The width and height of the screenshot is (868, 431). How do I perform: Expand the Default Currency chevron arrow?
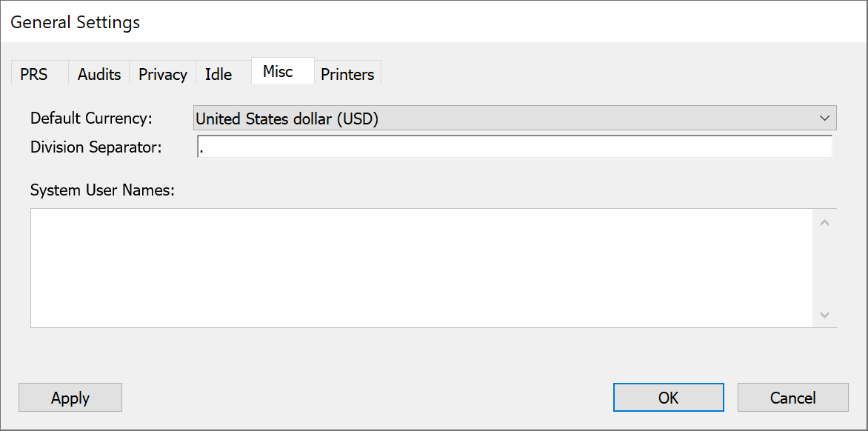824,118
